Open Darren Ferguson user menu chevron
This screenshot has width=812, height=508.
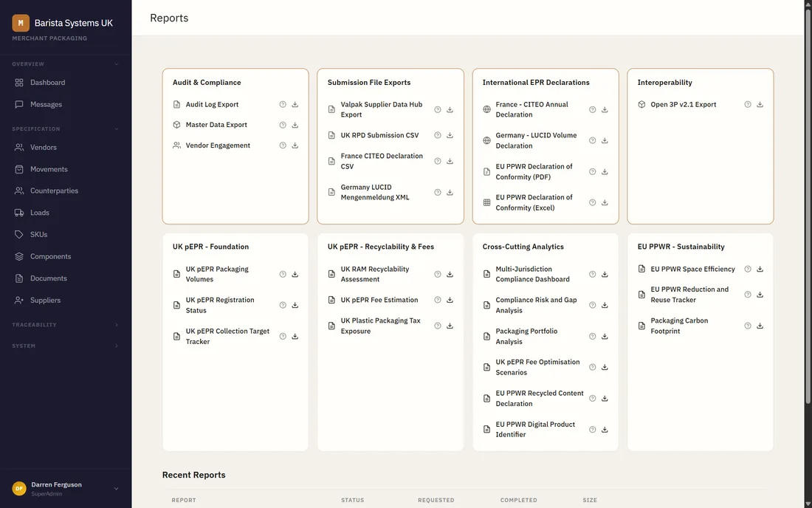pos(116,488)
